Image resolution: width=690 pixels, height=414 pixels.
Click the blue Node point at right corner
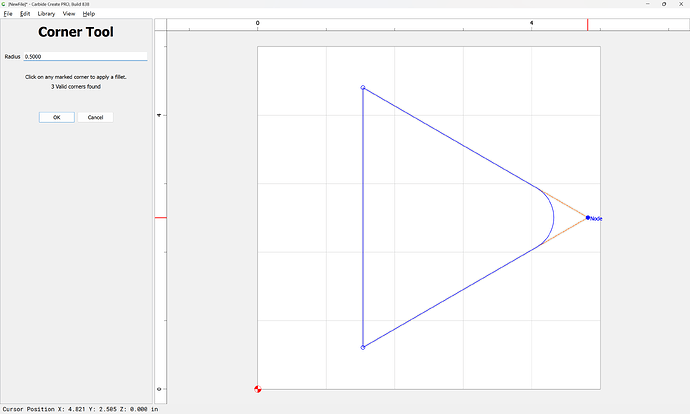587,217
